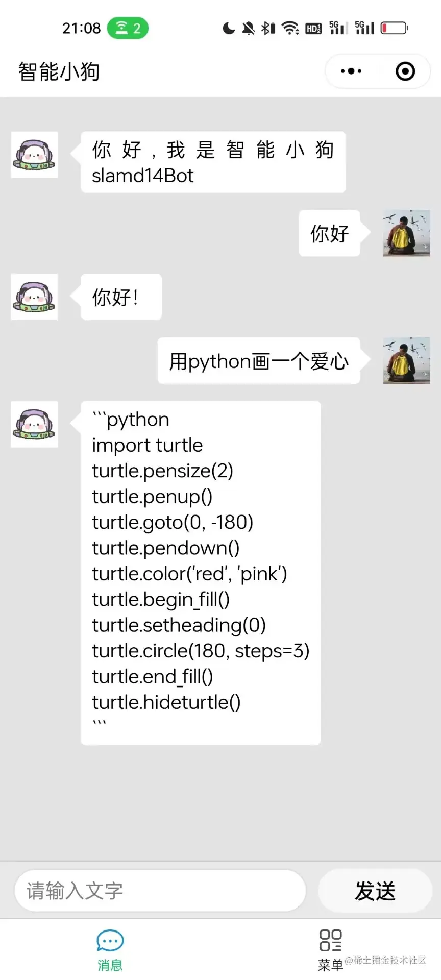The height and width of the screenshot is (980, 441).
Task: Tap the muted bell status icon
Action: 249,28
